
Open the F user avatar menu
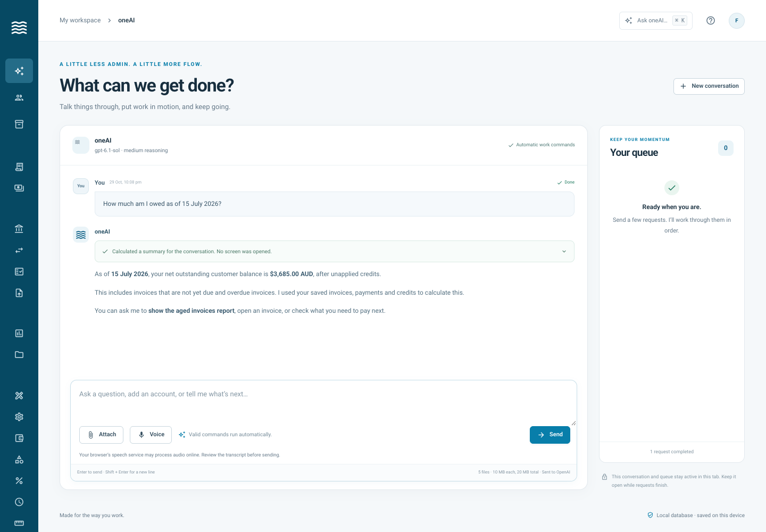737,21
